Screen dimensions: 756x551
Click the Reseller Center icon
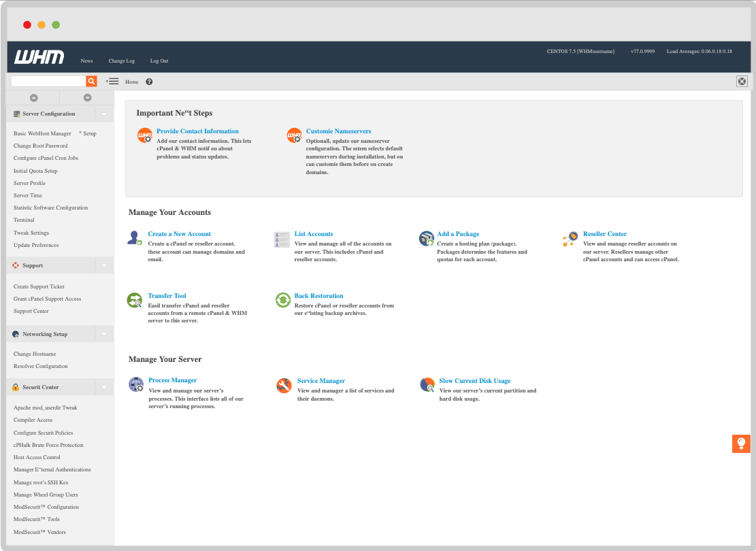571,239
